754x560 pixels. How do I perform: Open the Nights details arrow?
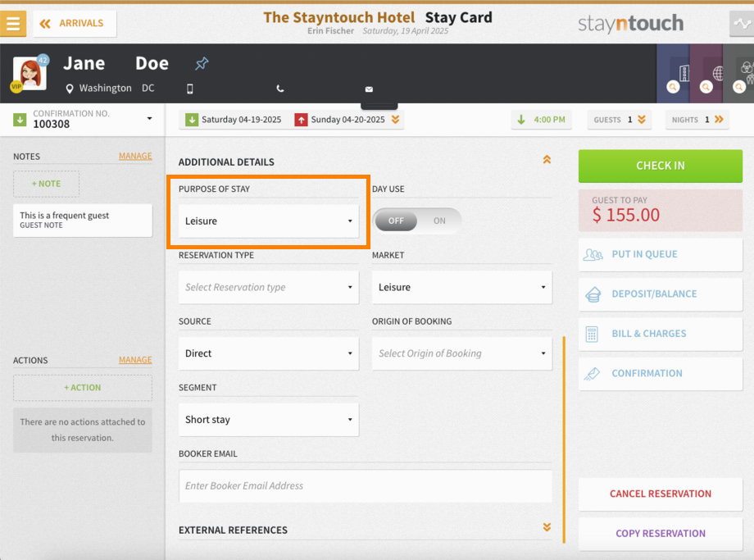coord(719,120)
